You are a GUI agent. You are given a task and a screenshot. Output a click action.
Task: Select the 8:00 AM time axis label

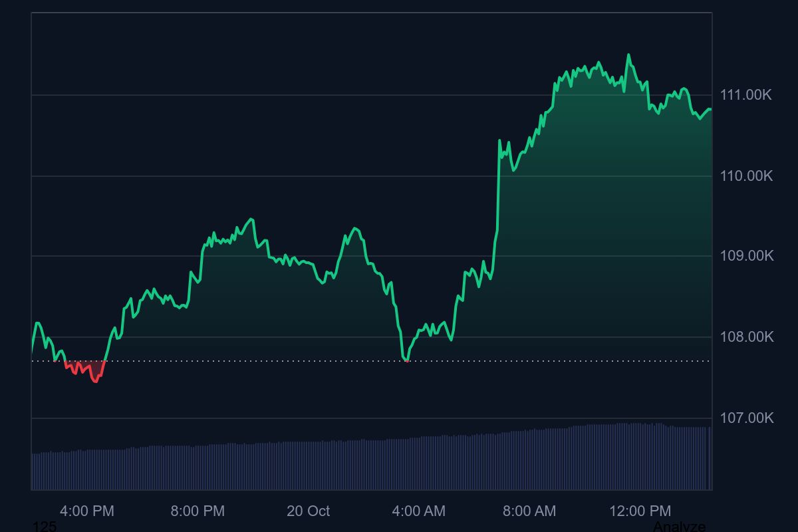pos(529,511)
